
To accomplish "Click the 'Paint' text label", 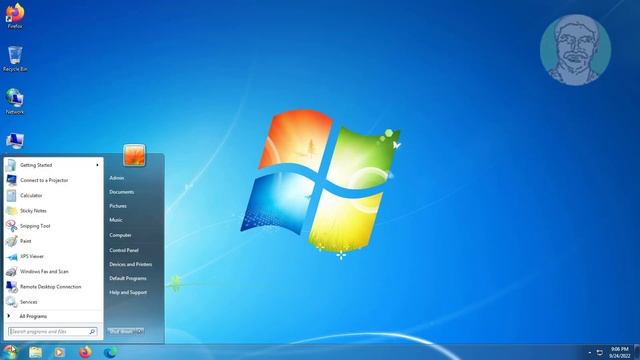I will pyautogui.click(x=26, y=241).
